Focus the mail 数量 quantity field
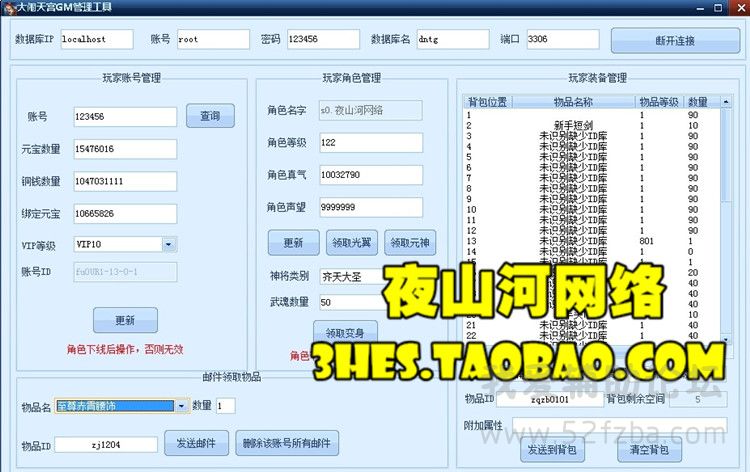 pyautogui.click(x=225, y=406)
